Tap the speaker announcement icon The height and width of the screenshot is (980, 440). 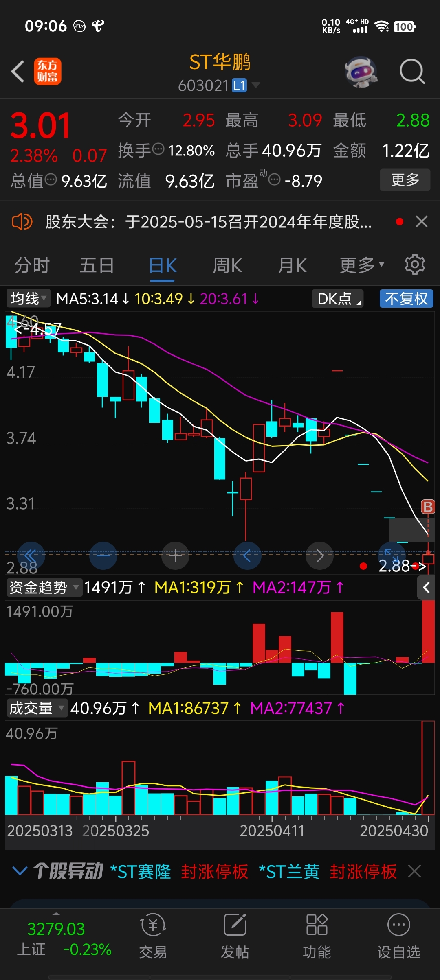pos(22,222)
